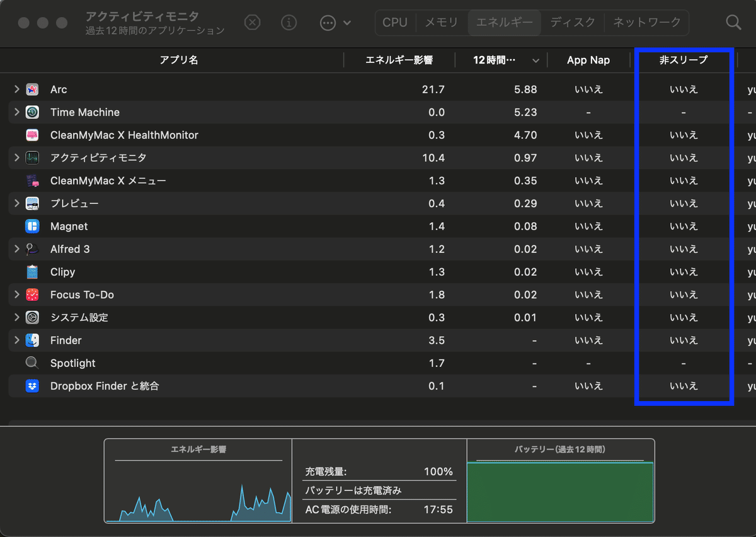Click the Dropbox Finder と統合 icon
This screenshot has width=756, height=537.
(32, 386)
